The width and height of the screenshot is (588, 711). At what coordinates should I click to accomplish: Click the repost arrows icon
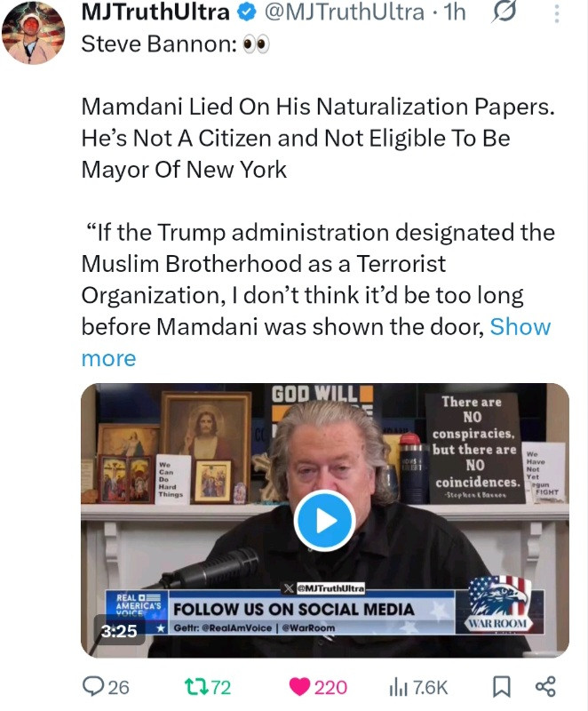pos(196,687)
